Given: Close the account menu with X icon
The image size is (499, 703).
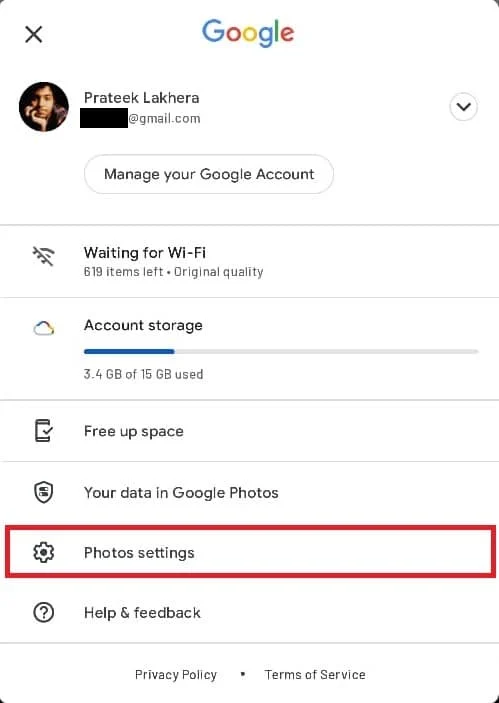Looking at the screenshot, I should click(x=34, y=34).
